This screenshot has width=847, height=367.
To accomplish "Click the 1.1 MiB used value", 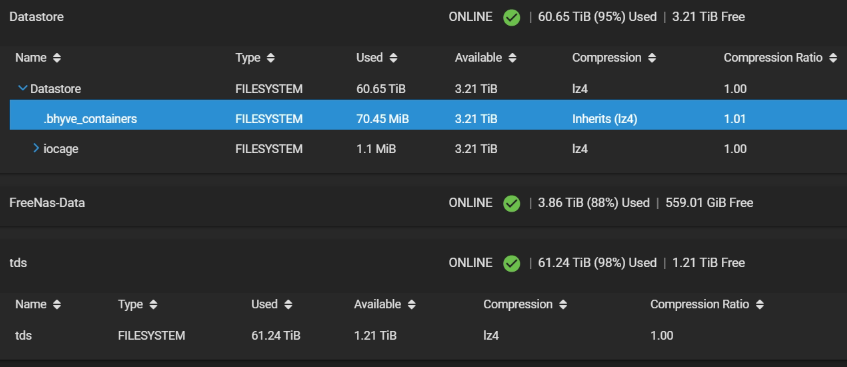I will pos(376,149).
